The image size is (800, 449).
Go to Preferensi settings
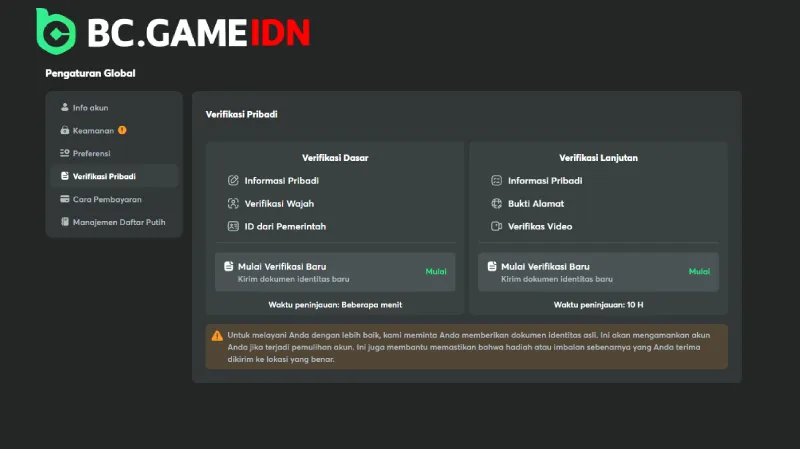coord(114,154)
